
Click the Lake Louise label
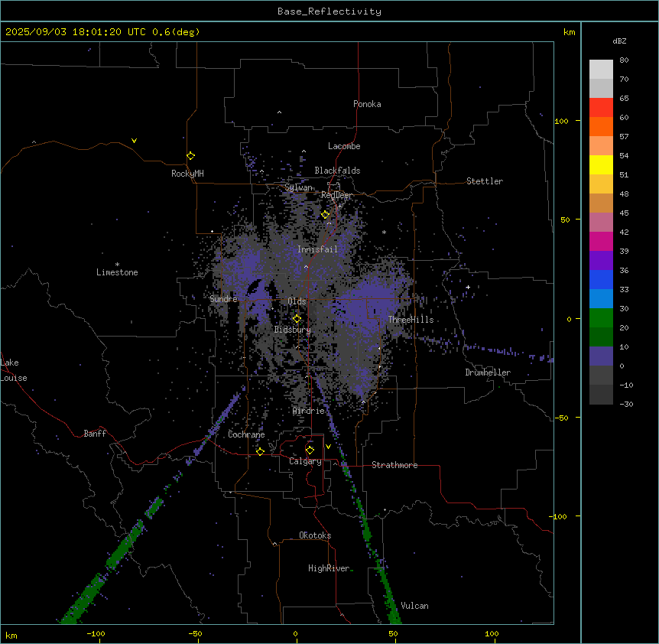14,370
